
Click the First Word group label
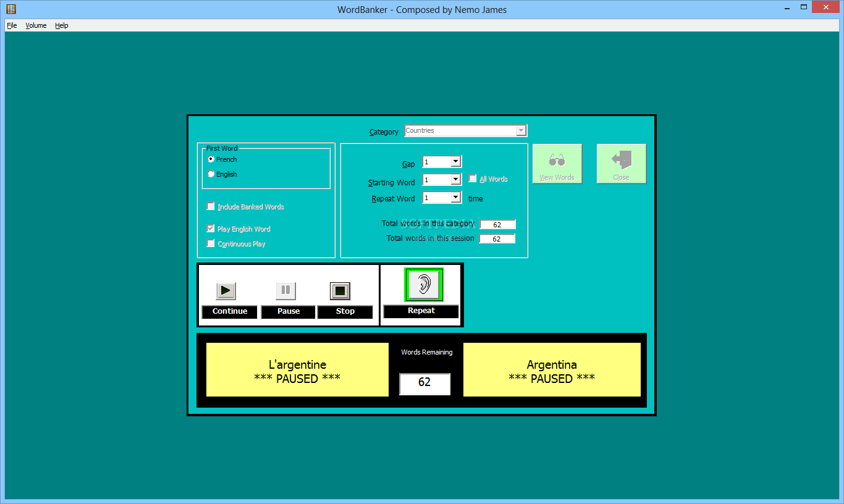coord(222,148)
